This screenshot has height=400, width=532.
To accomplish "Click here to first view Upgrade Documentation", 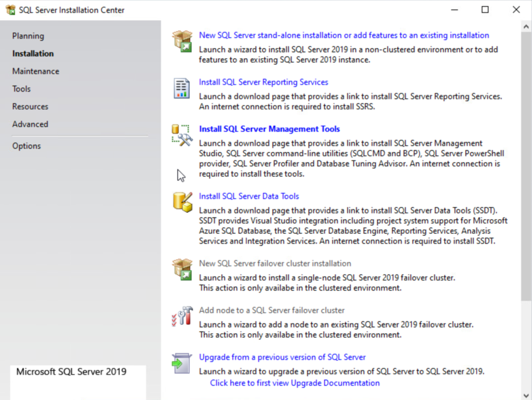I will pos(295,383).
